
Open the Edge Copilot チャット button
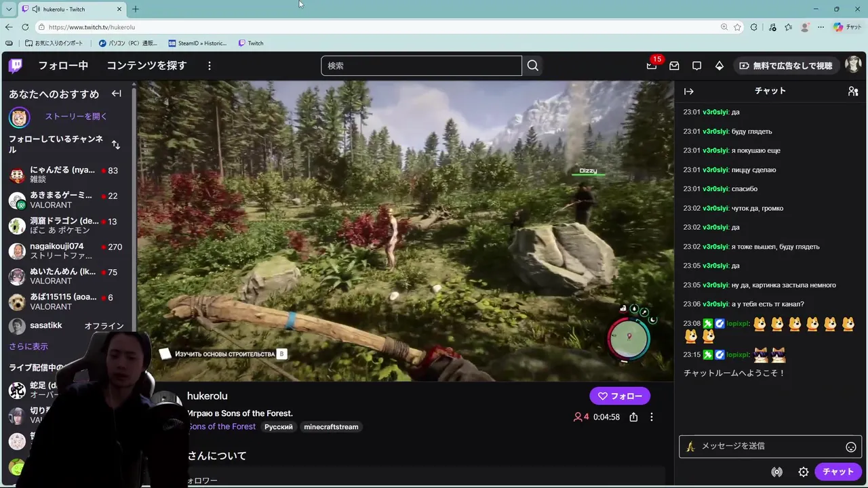pos(848,27)
